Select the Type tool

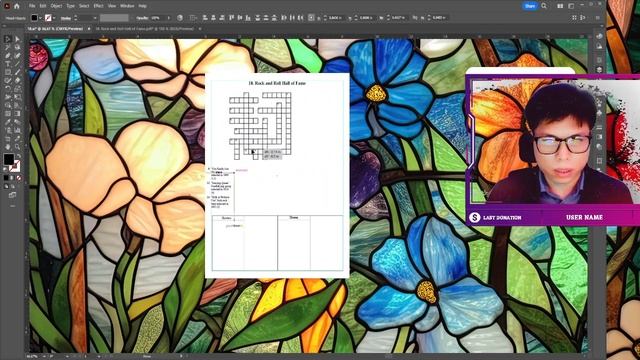(x=7, y=63)
